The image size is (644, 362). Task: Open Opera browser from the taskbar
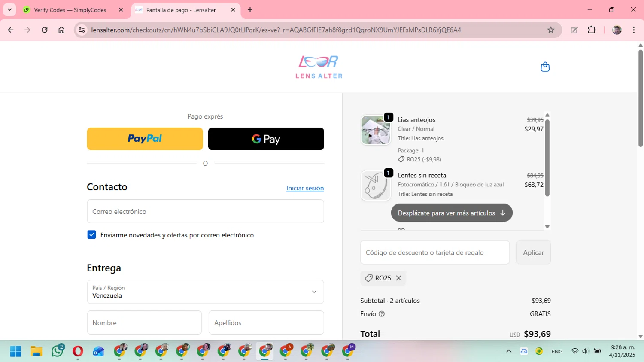click(x=78, y=351)
